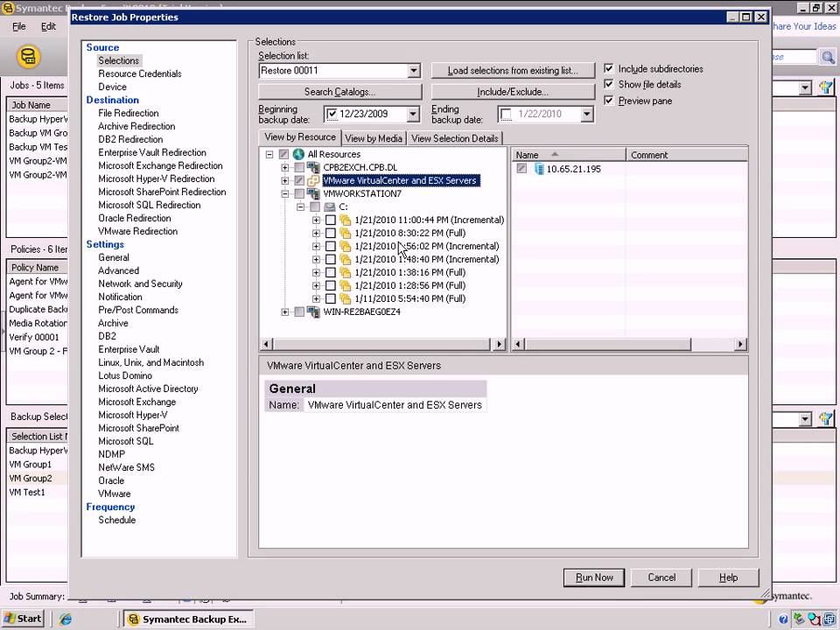Expand the WIN-RE2BAEG0EZ4 node
Screen dimensions: 840x630
point(285,311)
